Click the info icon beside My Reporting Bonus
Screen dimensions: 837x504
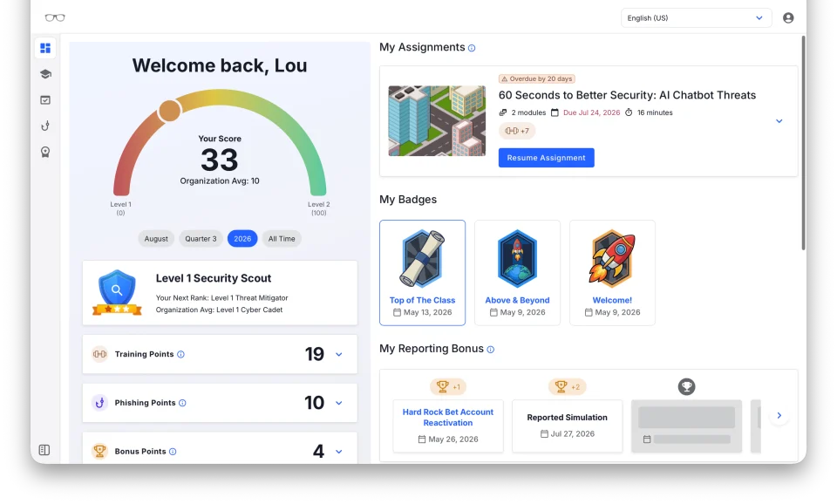(491, 349)
